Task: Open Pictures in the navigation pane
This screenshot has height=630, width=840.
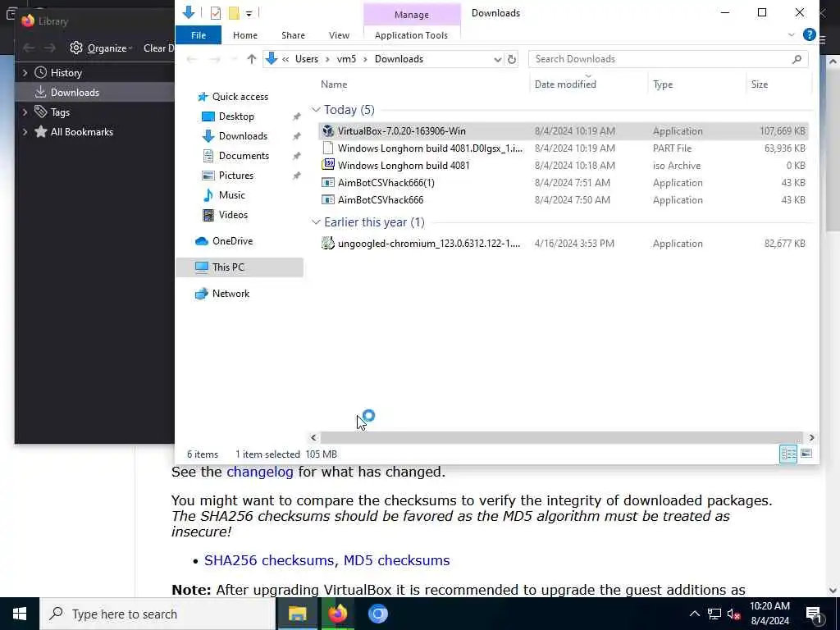Action: (x=235, y=176)
